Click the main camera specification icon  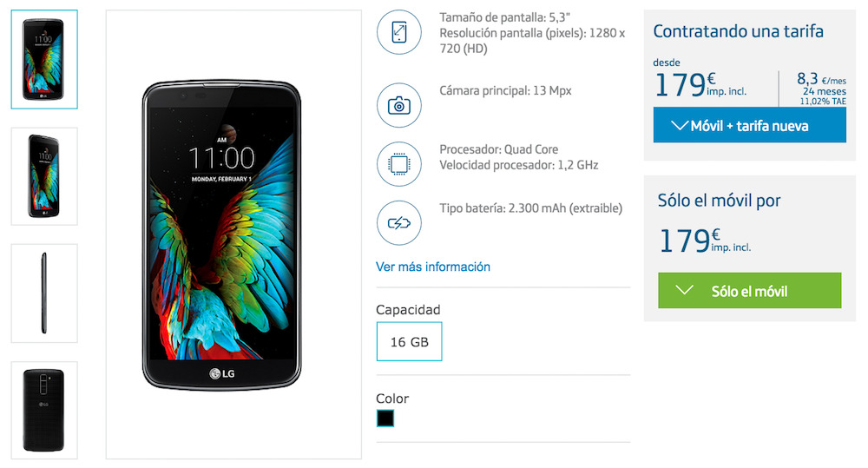(x=398, y=105)
